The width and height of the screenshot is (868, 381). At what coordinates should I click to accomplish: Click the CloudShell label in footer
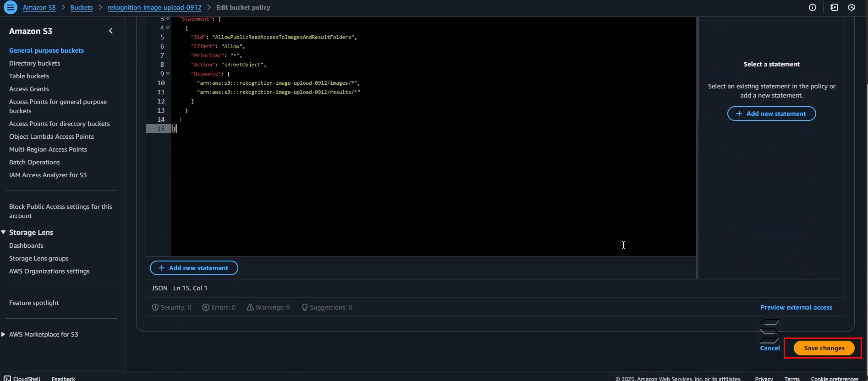27,379
